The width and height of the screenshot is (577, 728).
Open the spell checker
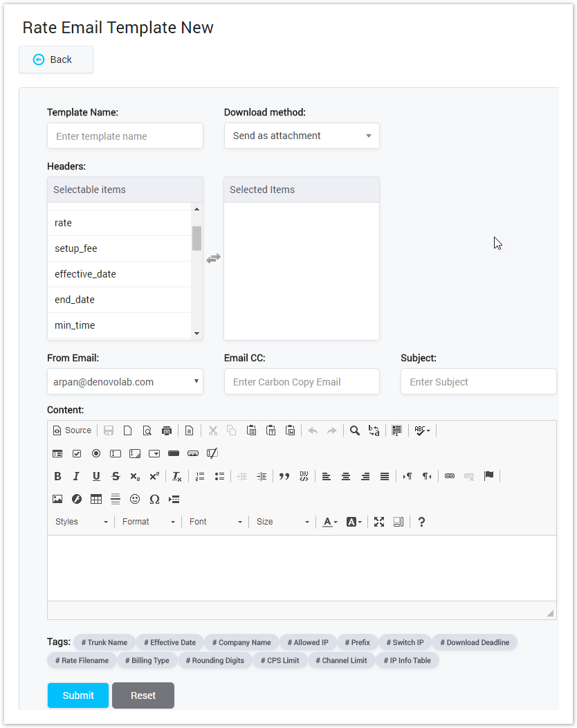coord(420,430)
